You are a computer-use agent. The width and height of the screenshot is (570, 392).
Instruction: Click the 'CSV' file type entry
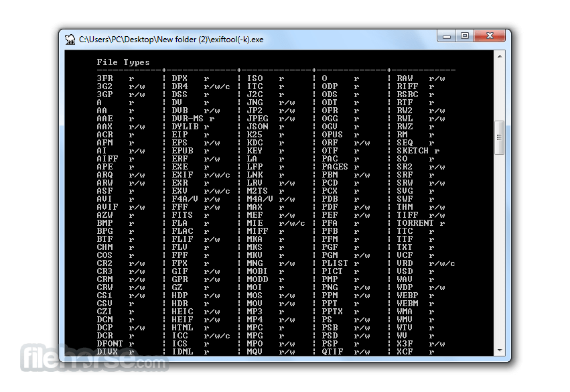point(104,304)
